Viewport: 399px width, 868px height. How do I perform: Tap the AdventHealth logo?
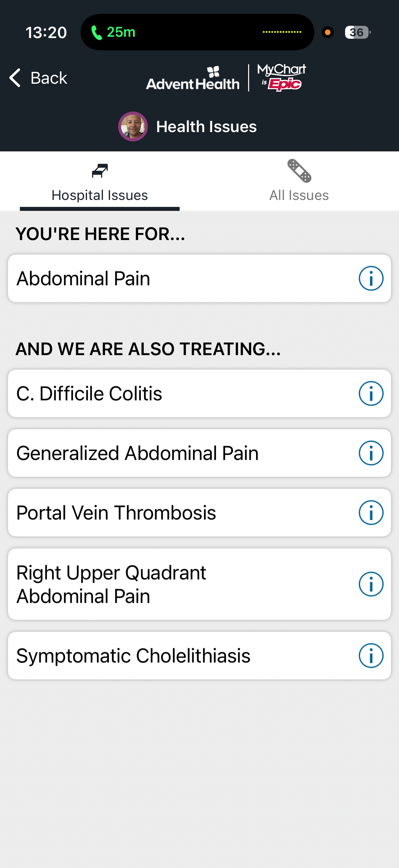coord(193,78)
